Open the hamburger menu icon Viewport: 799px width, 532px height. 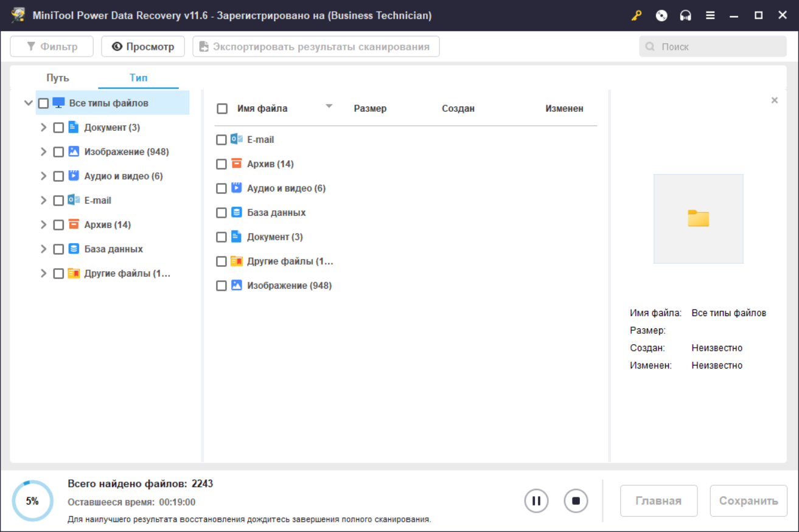click(x=710, y=16)
